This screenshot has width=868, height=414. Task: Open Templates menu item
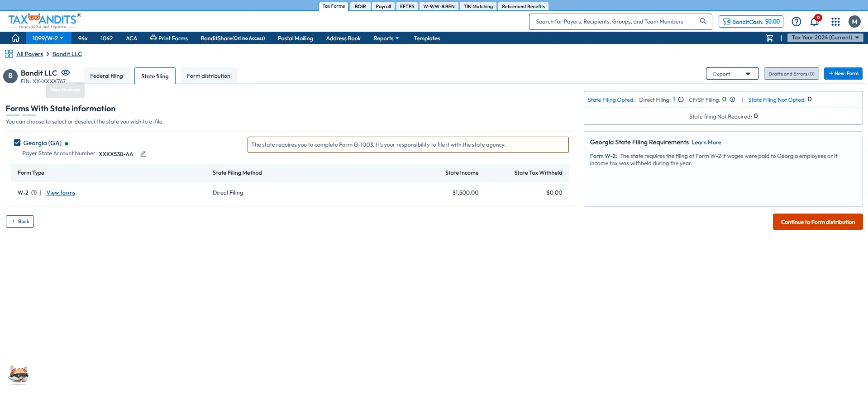click(427, 38)
